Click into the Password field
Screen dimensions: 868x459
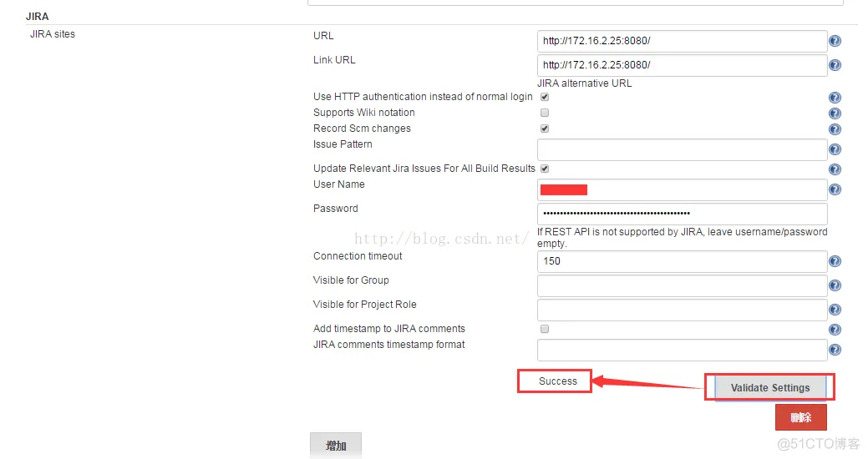682,214
